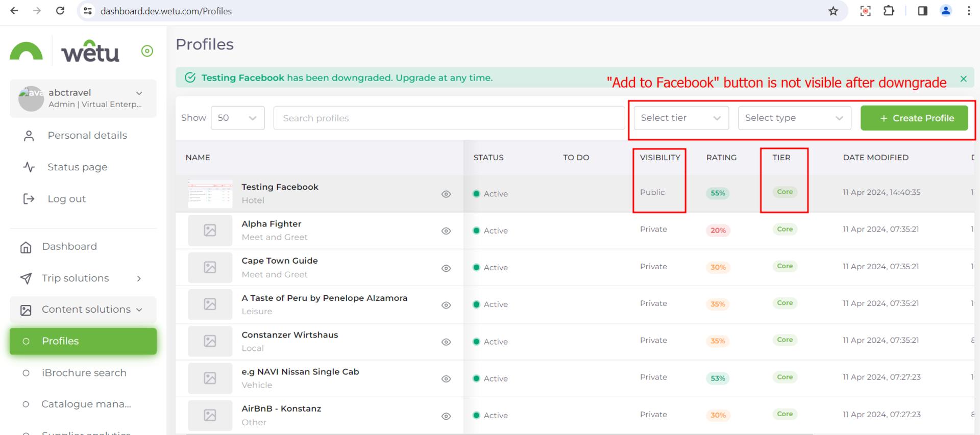Open the browser side panel icon

coord(922,11)
